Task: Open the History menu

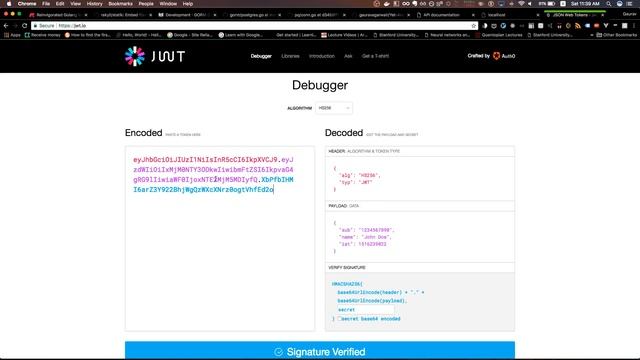Action: point(94,4)
